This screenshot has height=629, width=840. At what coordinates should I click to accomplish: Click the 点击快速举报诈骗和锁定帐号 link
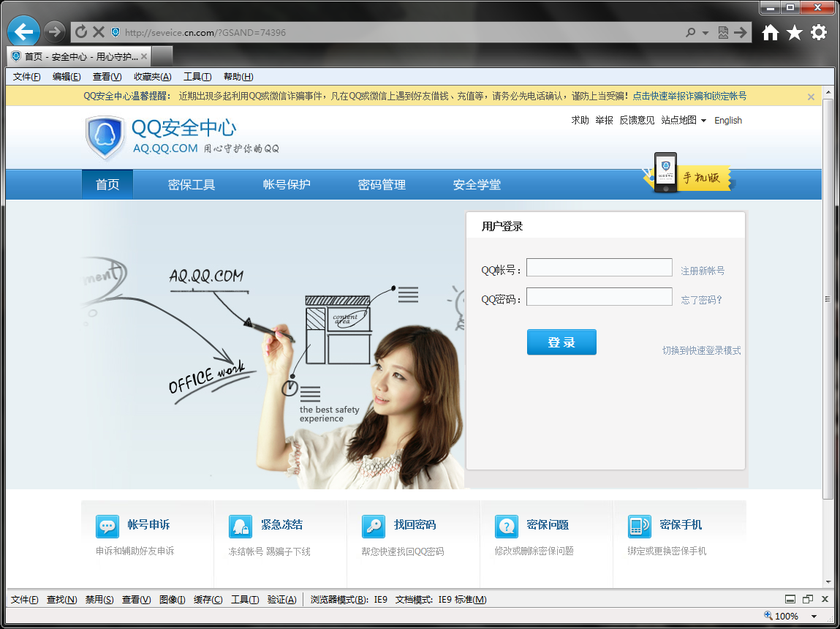(x=689, y=96)
